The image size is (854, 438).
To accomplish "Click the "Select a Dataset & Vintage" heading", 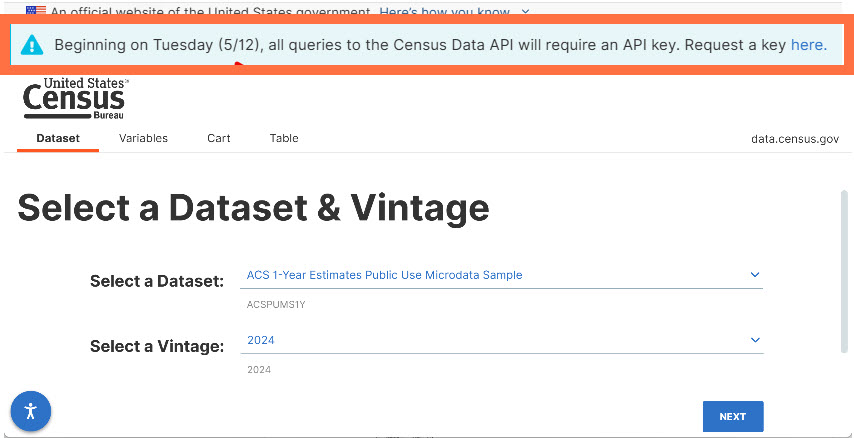I will (253, 208).
